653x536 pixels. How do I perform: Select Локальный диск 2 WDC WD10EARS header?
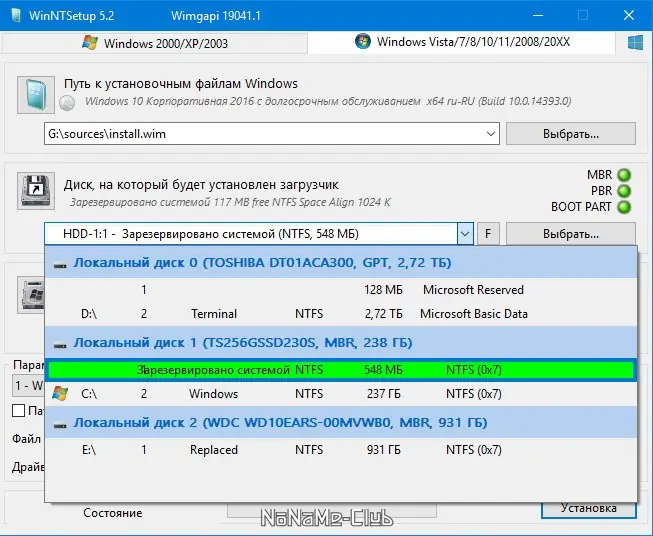341,423
